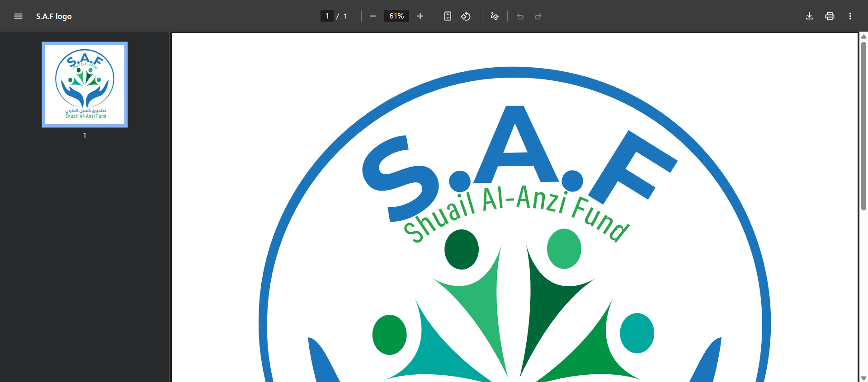The height and width of the screenshot is (382, 868).
Task: Click the scrollbar down arrow
Action: [x=863, y=378]
